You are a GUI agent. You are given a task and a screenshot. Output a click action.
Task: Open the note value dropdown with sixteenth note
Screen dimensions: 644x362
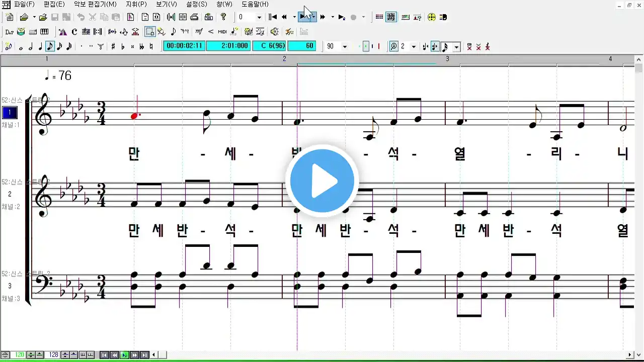(456, 47)
